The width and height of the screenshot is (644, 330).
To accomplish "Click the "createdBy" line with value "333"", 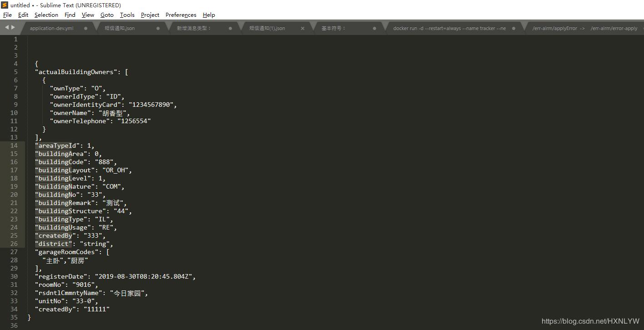I will coord(70,235).
